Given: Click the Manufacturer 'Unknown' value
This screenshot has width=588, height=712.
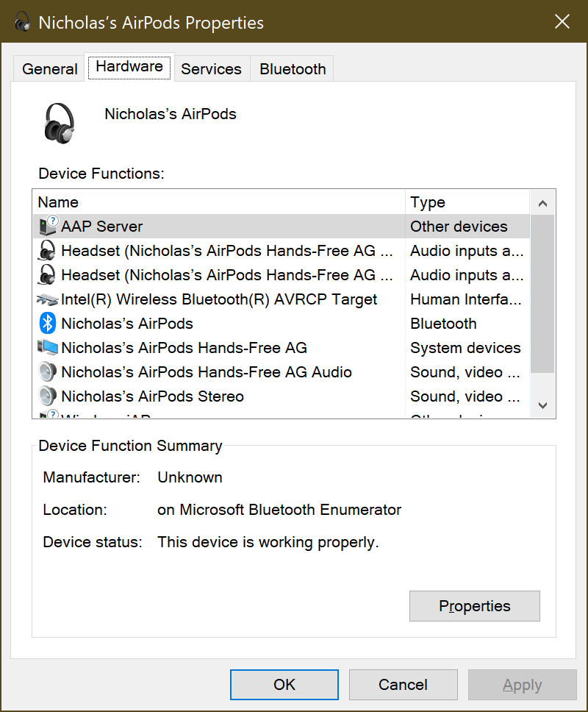Looking at the screenshot, I should click(190, 477).
